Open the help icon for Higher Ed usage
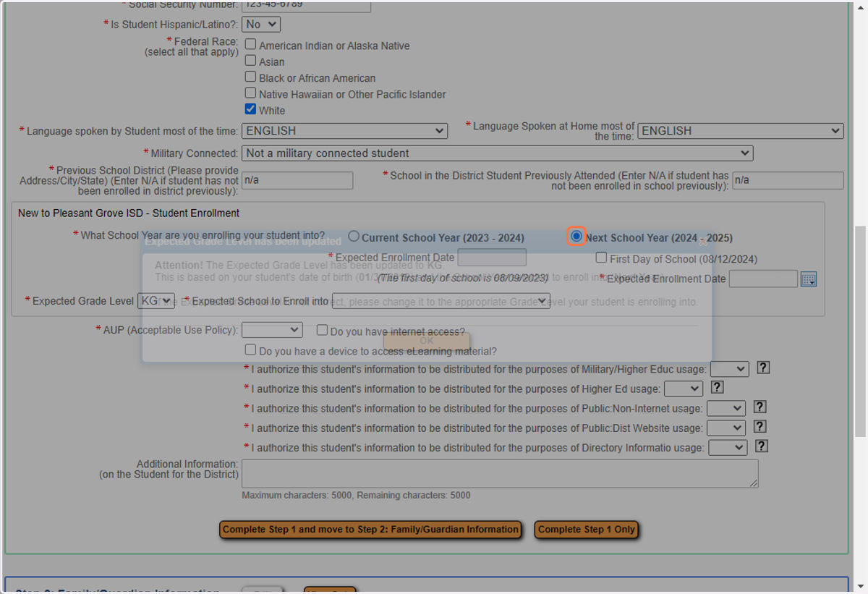The width and height of the screenshot is (868, 594). pyautogui.click(x=717, y=387)
